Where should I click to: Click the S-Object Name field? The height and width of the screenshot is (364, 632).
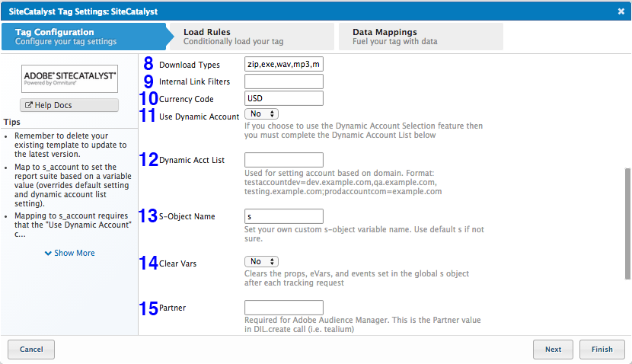coord(284,216)
